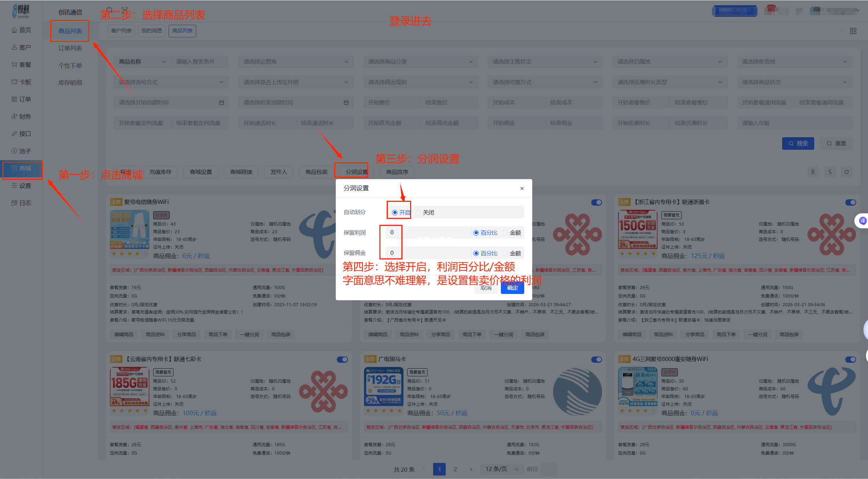Confirm dialog with the 确定 button
Viewport: 868px width, 479px height.
512,288
